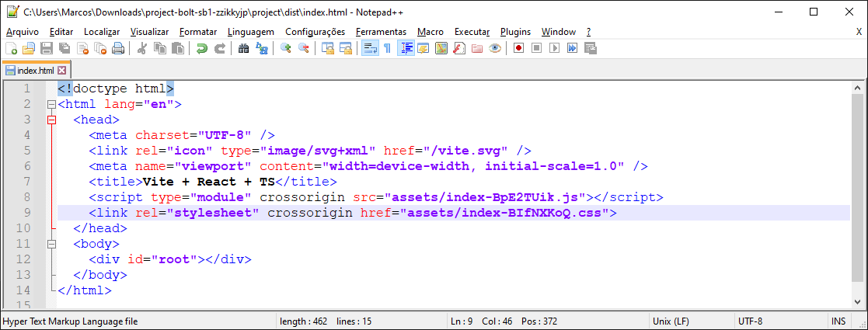Open the Linguagem menu
868x330 pixels.
(251, 32)
